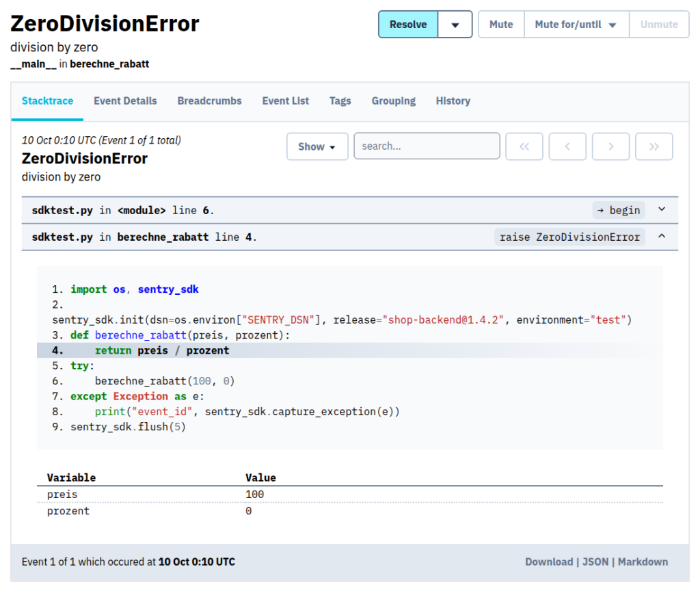Go to first event with double-left arrows
Viewport: 700px width, 589px height.
tap(524, 146)
